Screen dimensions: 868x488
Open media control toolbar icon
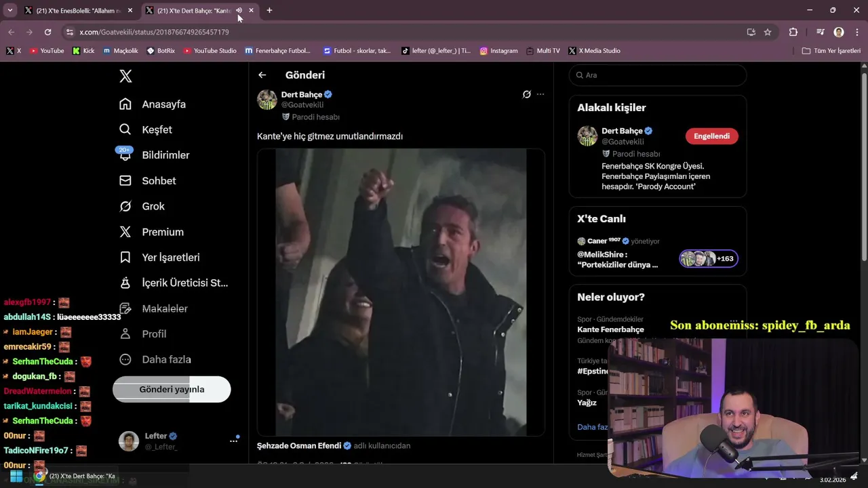(820, 32)
